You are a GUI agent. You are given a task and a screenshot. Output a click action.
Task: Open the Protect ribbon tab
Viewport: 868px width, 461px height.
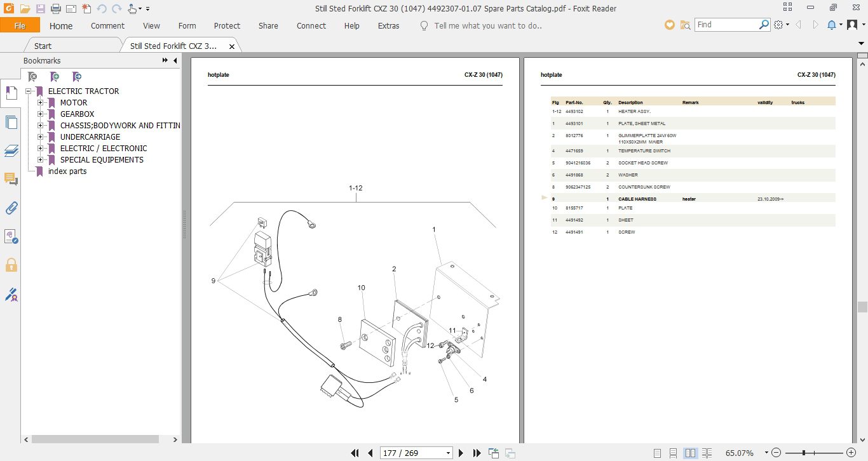[x=227, y=25]
